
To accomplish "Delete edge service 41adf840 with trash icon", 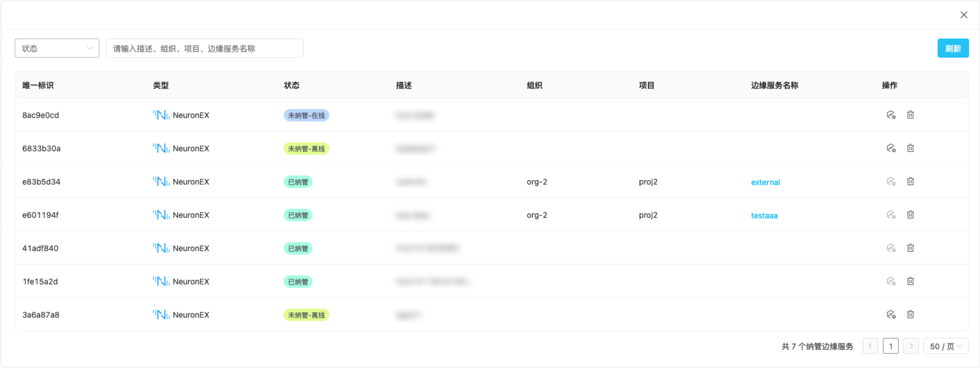I will pyautogui.click(x=911, y=248).
